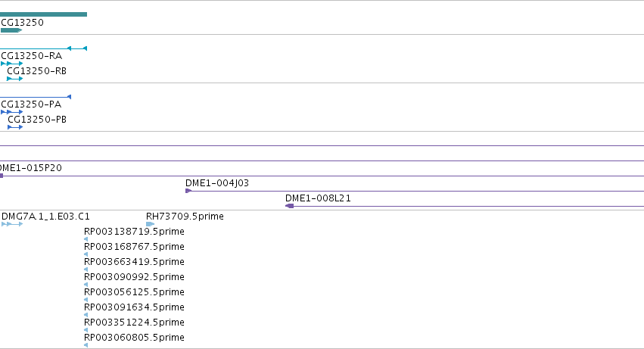Open the RH73709.5prime feature label
644x349 pixels.
tap(185, 217)
